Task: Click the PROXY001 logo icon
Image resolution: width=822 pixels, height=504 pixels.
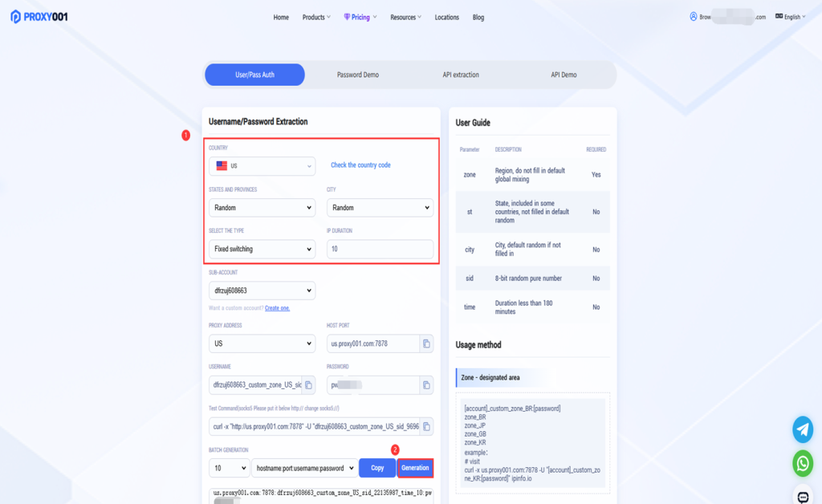Action: [15, 17]
